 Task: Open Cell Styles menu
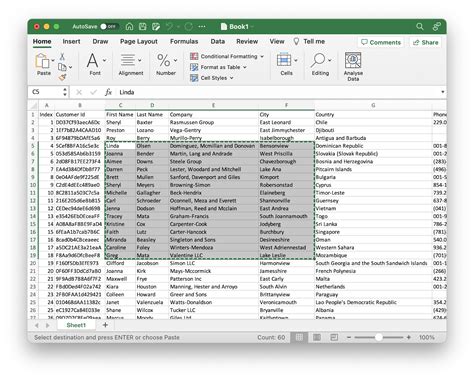[212, 78]
